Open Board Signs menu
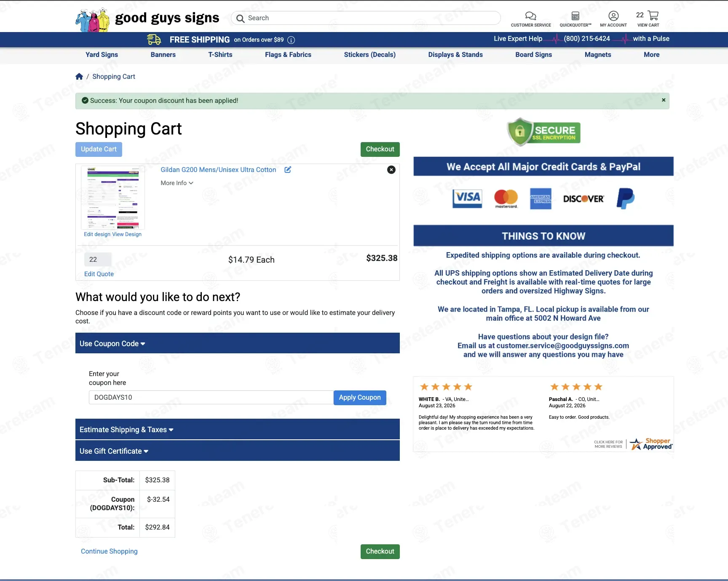This screenshot has width=728, height=581. [x=534, y=55]
